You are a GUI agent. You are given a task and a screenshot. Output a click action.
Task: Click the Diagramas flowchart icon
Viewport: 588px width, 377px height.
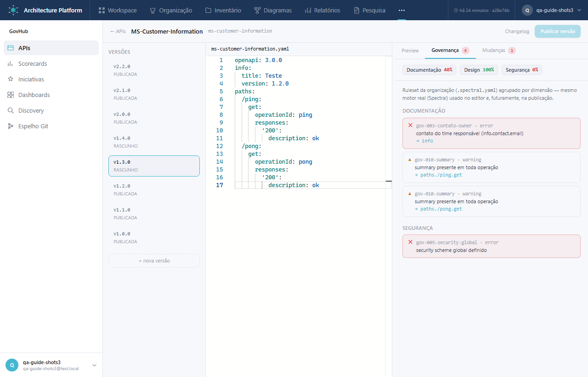pos(257,10)
